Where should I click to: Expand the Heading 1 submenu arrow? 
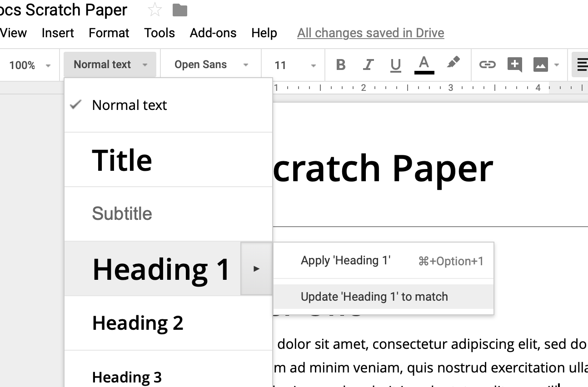click(x=256, y=268)
